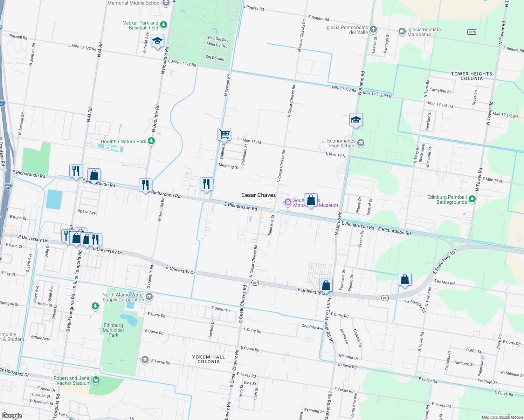The image size is (524, 420).
Task: Click the Vackar Park and Baseball field marker
Action: tap(164, 24)
